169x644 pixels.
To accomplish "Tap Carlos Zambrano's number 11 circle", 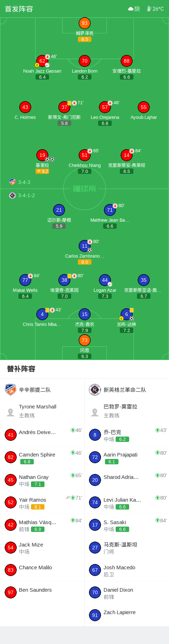I will coord(85,246).
